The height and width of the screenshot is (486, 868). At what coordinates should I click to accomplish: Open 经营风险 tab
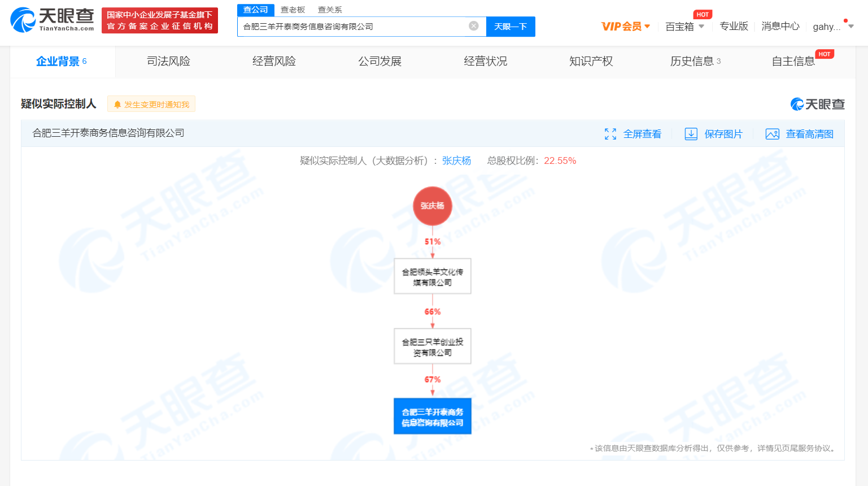274,61
